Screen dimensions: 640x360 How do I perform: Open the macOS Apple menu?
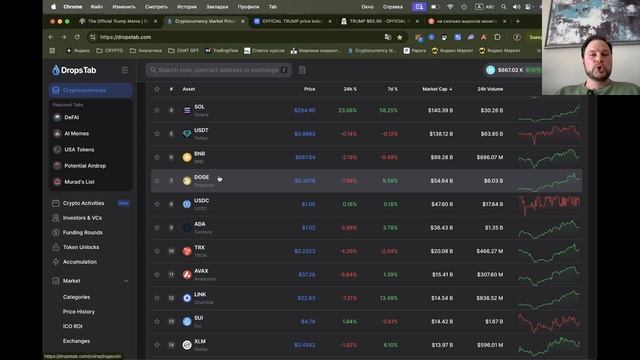click(53, 7)
